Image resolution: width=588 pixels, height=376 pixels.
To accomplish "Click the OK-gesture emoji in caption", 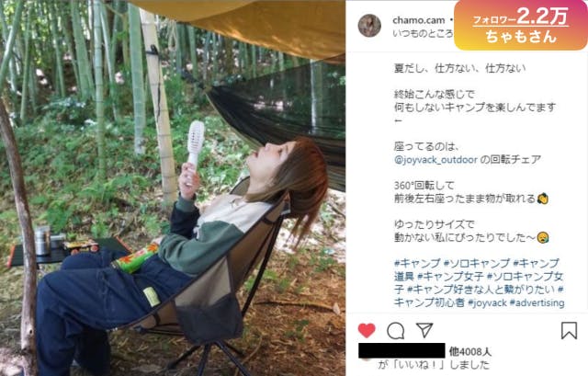I will click(543, 199).
